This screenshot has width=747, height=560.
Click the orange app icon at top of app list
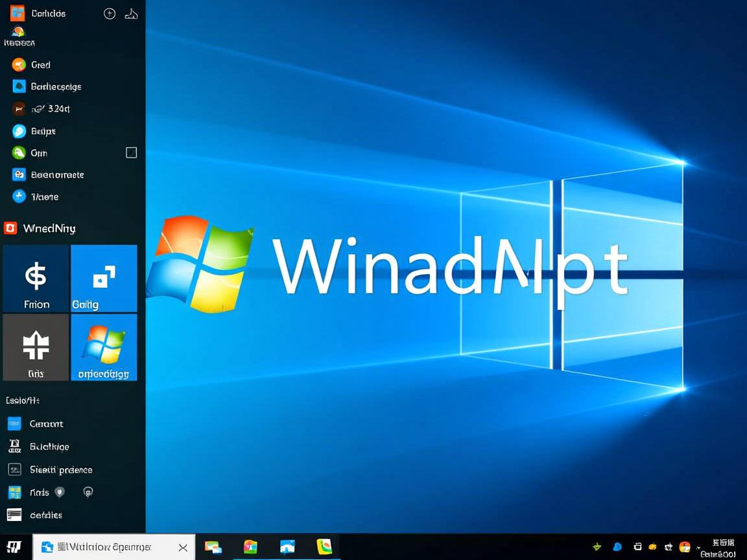click(x=18, y=64)
